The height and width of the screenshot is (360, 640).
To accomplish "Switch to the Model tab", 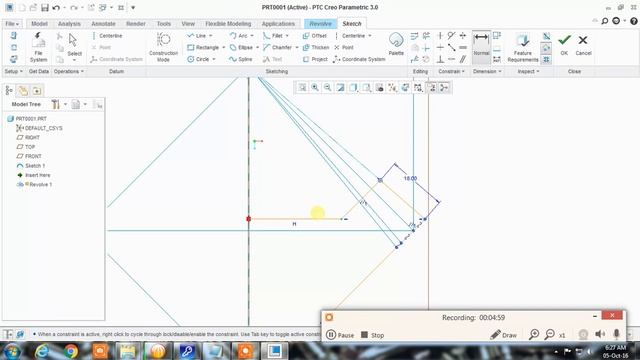I will [x=39, y=24].
